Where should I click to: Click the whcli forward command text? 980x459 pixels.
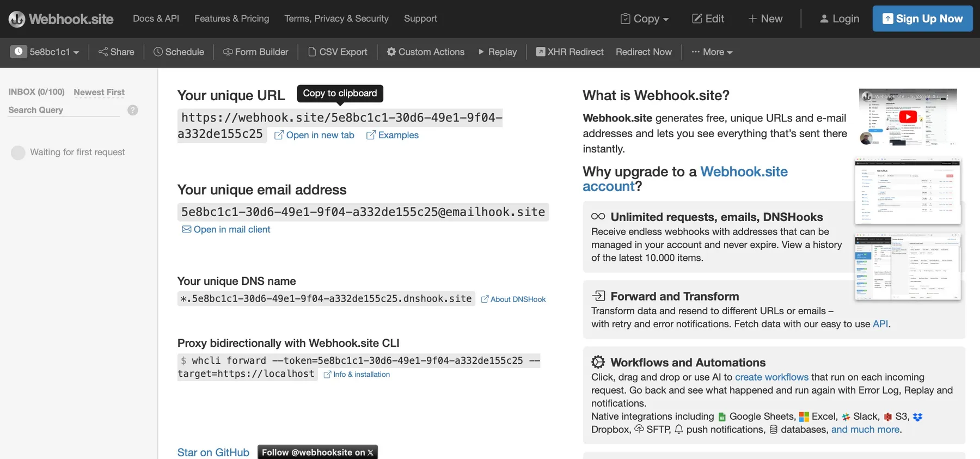tap(359, 367)
